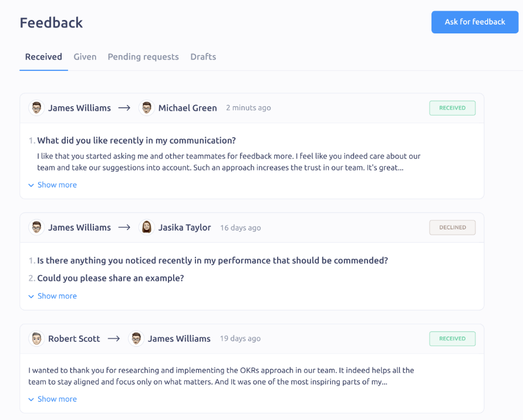Click Jasika Taylor's avatar in the declined card
Screen dimensions: 523x420
(x=147, y=227)
